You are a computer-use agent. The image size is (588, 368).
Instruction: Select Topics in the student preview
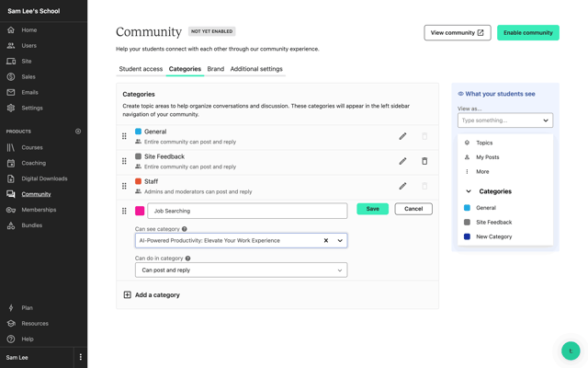(484, 143)
